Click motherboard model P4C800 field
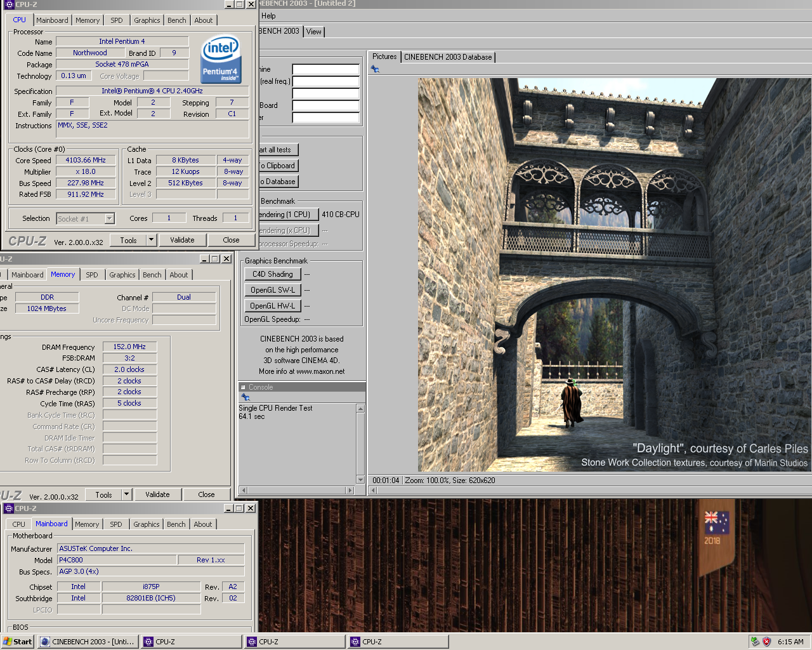This screenshot has height=650, width=812. [x=117, y=560]
